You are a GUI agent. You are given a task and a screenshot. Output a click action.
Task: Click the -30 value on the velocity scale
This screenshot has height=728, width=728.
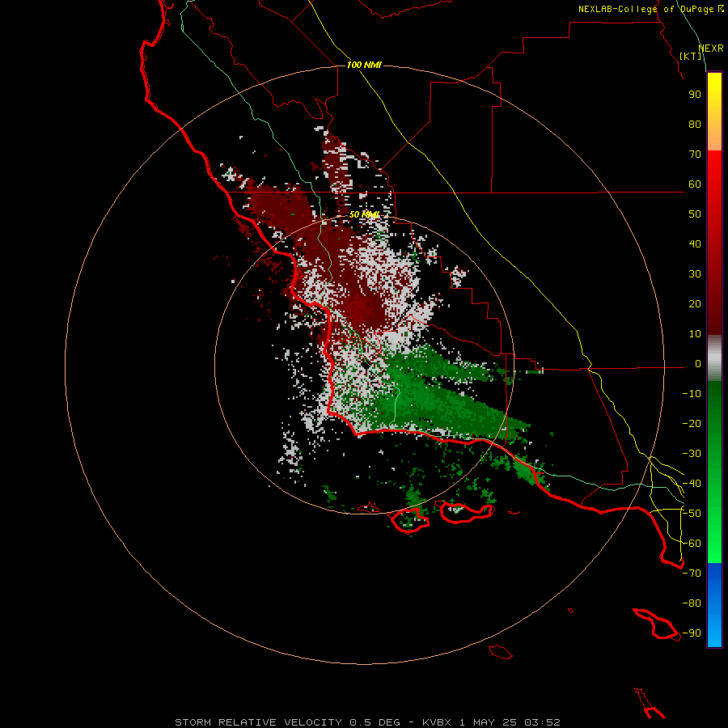pyautogui.click(x=692, y=454)
